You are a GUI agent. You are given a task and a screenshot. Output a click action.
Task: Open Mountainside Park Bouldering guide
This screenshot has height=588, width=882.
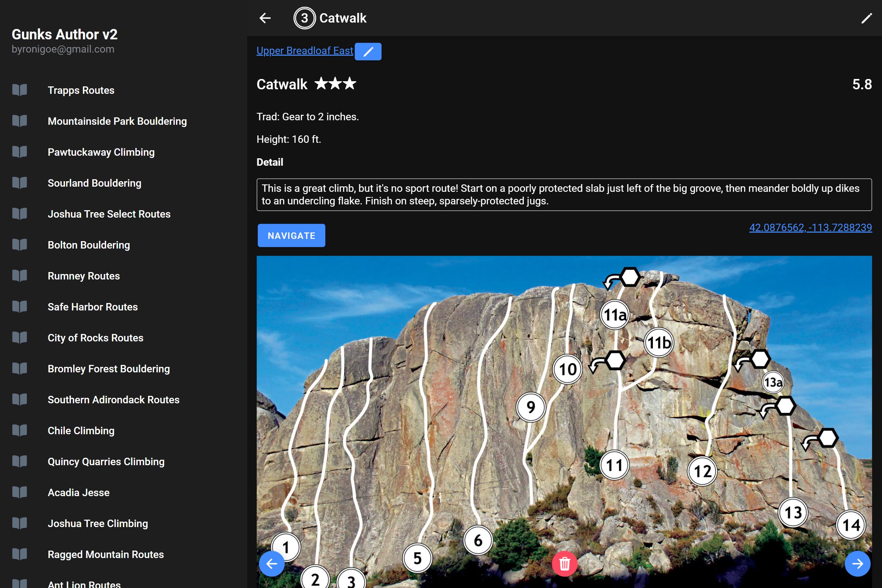117,121
